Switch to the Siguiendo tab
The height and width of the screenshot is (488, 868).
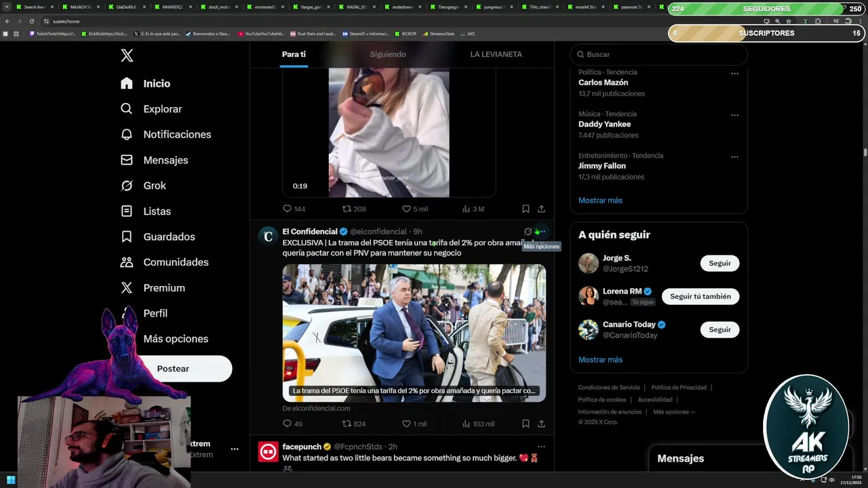(x=388, y=54)
